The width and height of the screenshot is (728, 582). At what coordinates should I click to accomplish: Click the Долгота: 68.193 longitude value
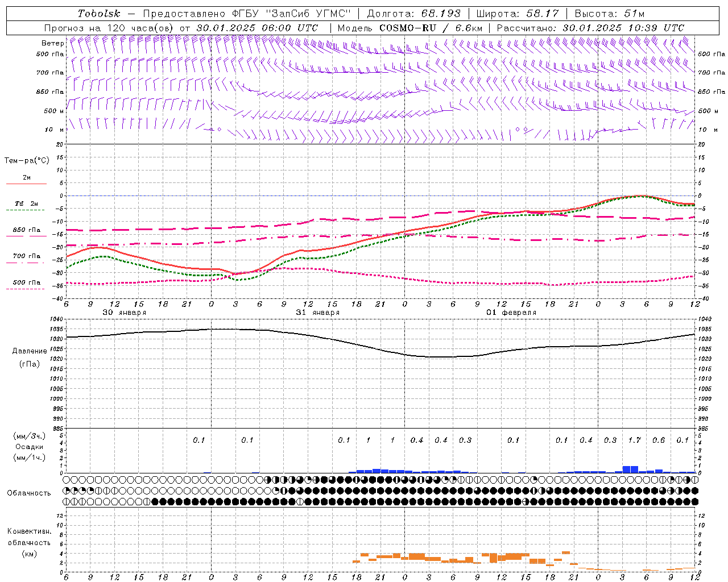tap(413, 14)
